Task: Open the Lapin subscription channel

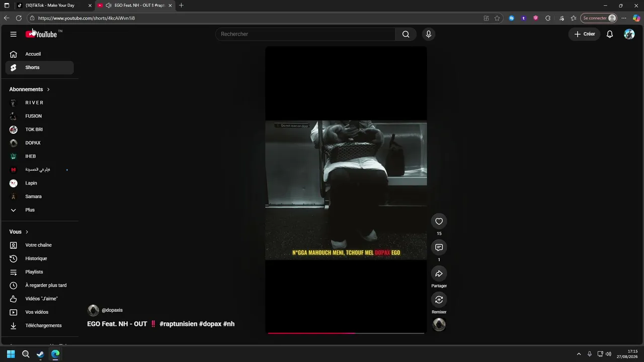Action: pyautogui.click(x=39, y=183)
